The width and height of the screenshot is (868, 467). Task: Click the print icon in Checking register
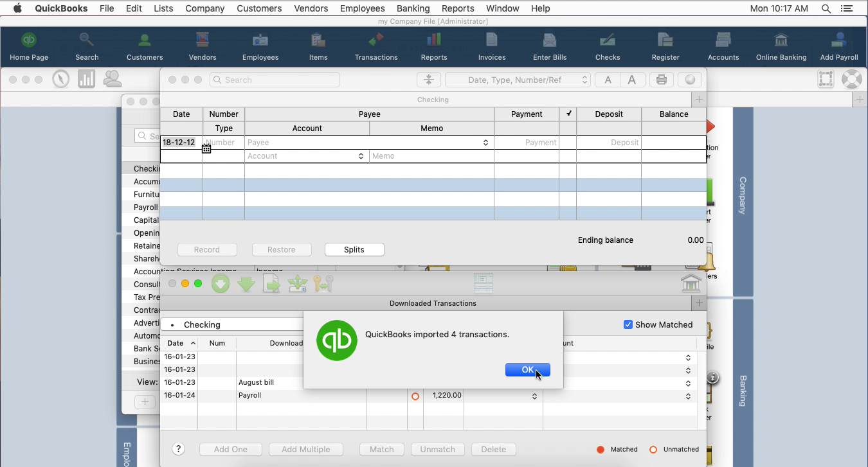(661, 80)
